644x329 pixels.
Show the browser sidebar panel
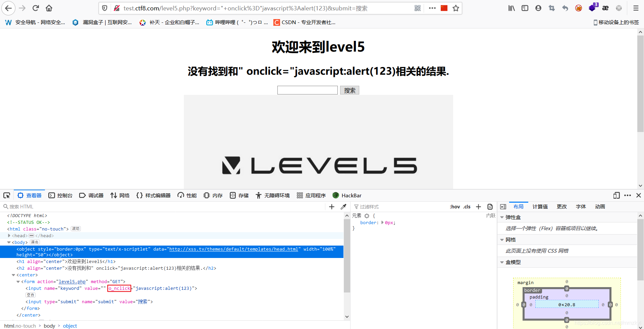(x=525, y=8)
